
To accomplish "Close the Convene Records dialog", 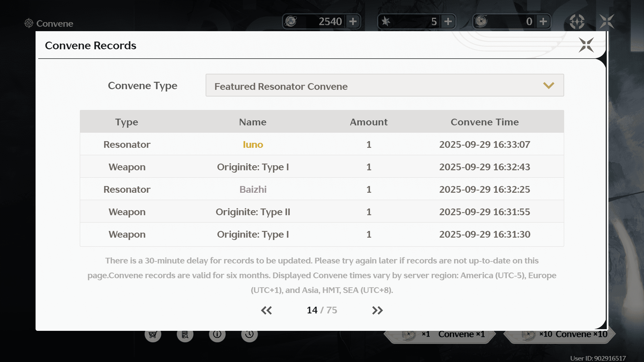I will [586, 45].
